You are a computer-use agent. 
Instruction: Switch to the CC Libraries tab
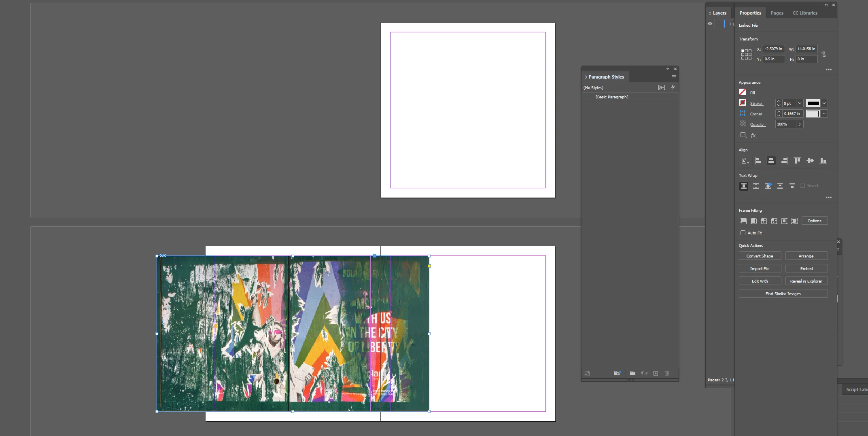click(805, 13)
